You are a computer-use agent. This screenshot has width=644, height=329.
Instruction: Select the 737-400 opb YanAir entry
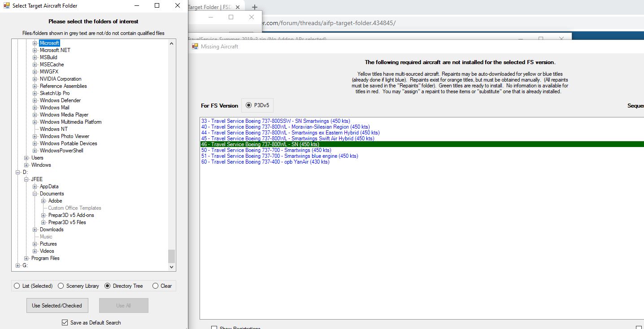(265, 162)
